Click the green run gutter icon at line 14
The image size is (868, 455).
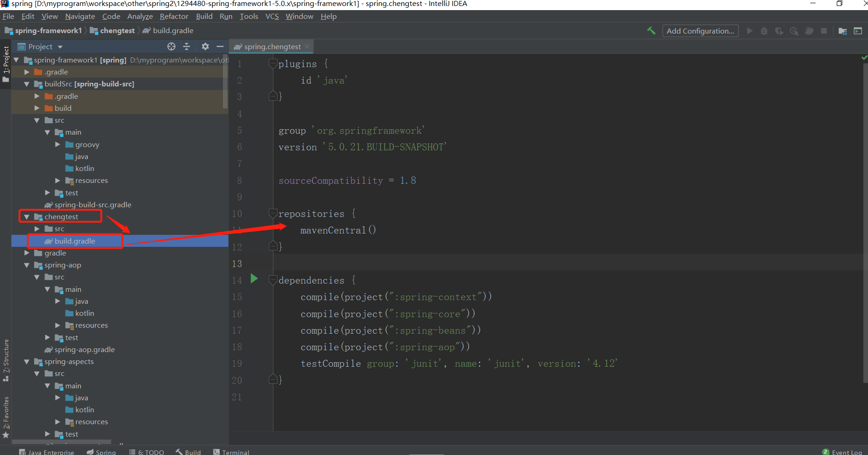254,279
